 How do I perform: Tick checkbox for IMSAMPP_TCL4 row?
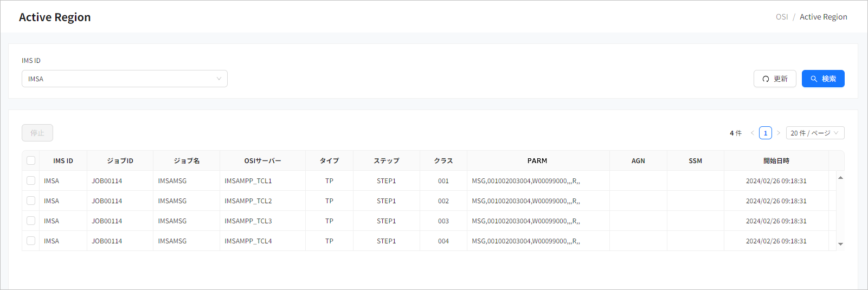31,241
